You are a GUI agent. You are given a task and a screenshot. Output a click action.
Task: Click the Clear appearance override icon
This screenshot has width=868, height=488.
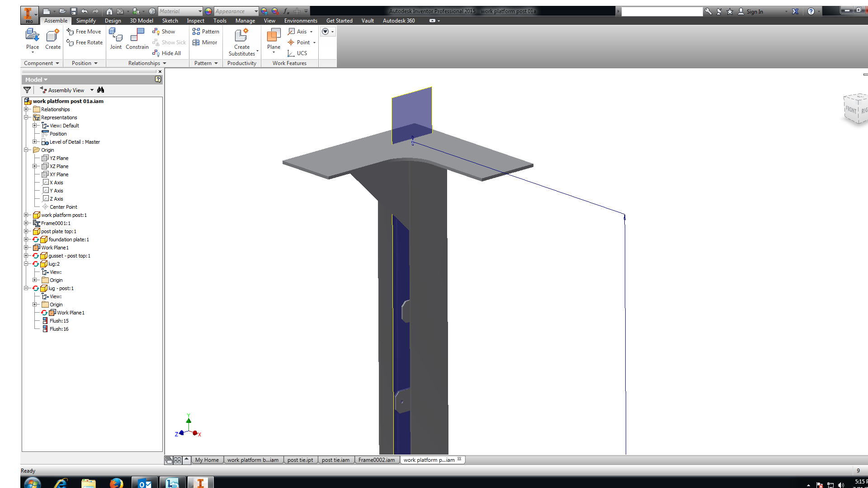click(275, 11)
